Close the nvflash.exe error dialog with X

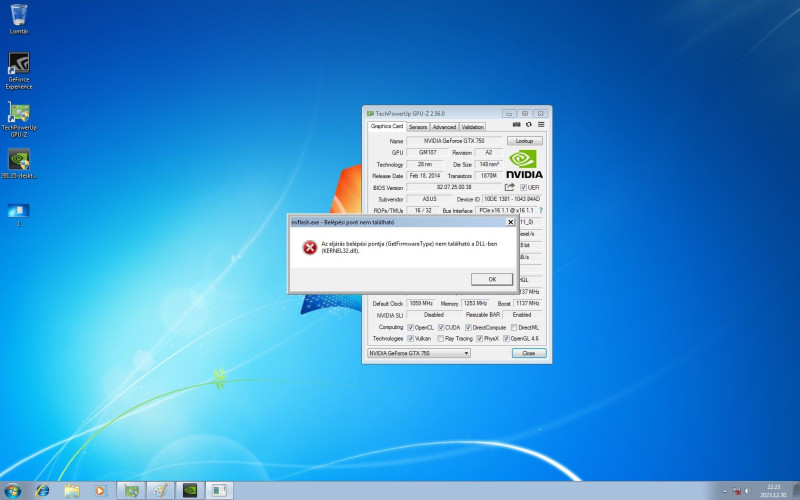(510, 222)
